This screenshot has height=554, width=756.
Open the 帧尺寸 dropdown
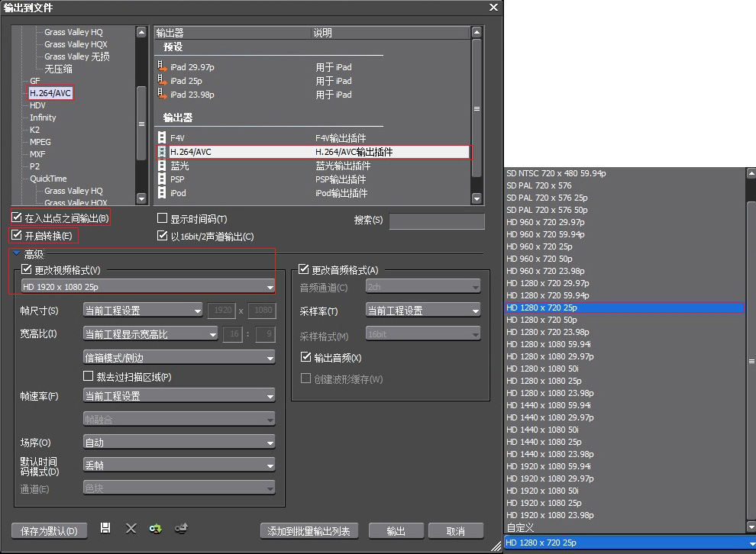(143, 311)
